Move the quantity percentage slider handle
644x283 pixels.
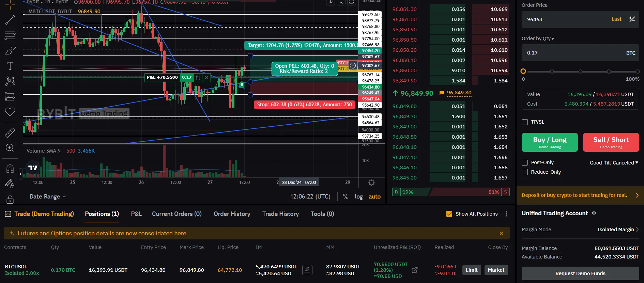[523, 71]
